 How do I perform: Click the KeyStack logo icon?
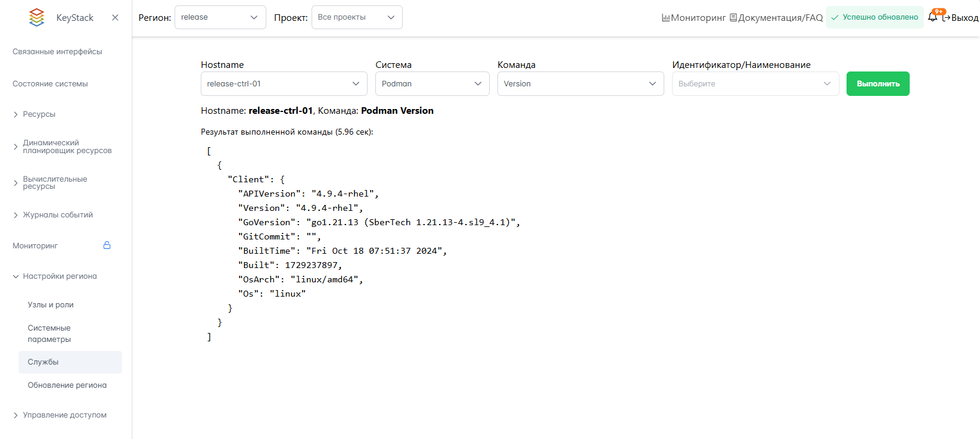point(37,17)
